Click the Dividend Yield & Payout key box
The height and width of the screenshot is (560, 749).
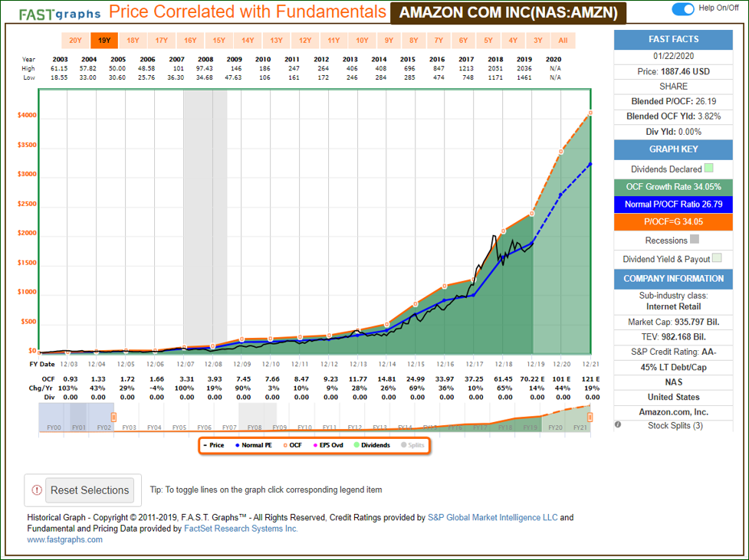tap(716, 258)
